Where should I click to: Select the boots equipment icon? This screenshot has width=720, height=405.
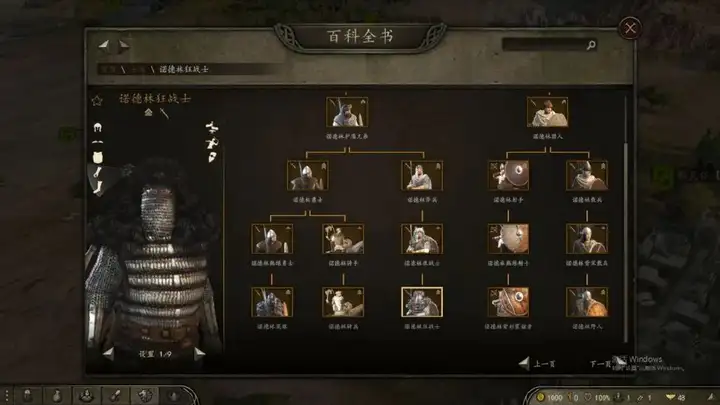97,187
